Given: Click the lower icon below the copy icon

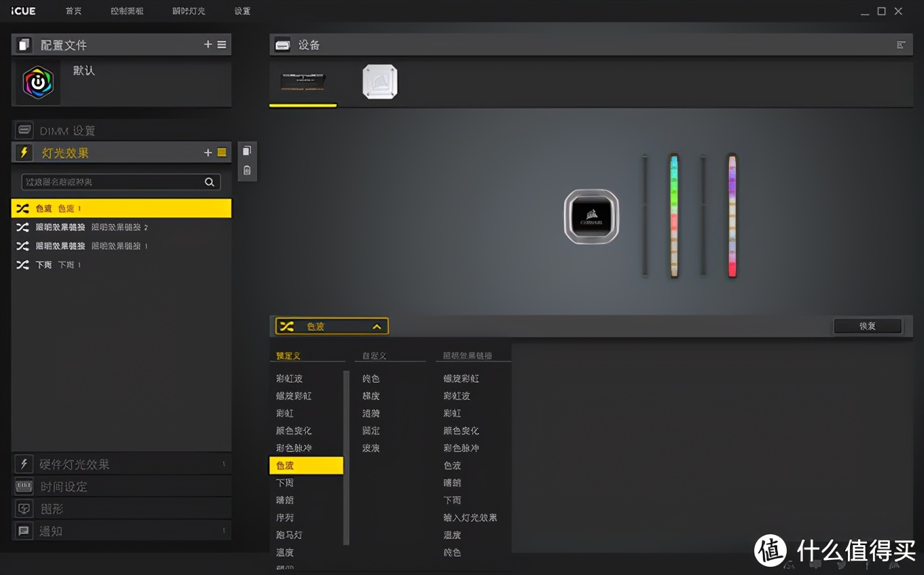Looking at the screenshot, I should pyautogui.click(x=247, y=171).
